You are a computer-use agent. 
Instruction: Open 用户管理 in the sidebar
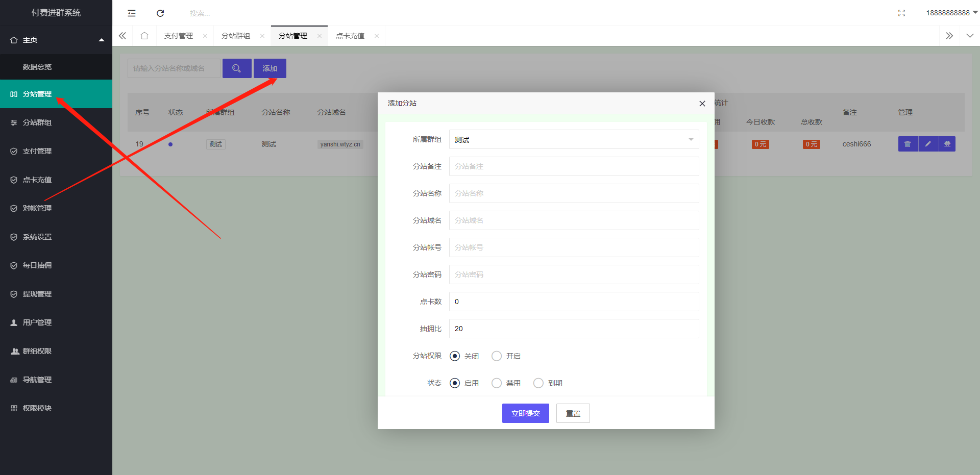click(37, 322)
